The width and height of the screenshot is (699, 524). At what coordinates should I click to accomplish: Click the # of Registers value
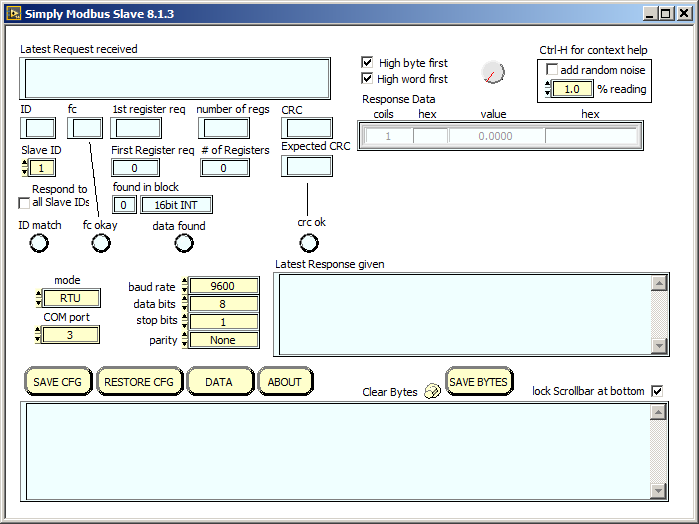pyautogui.click(x=225, y=168)
